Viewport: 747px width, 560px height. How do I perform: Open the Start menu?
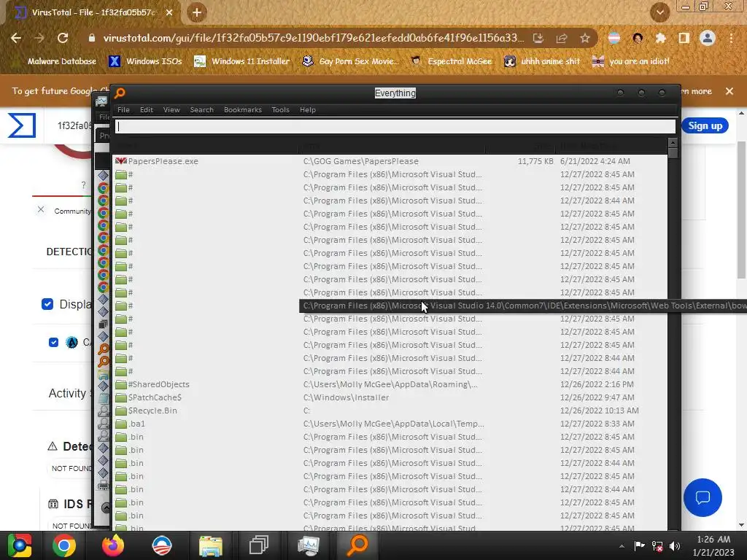[19, 545]
